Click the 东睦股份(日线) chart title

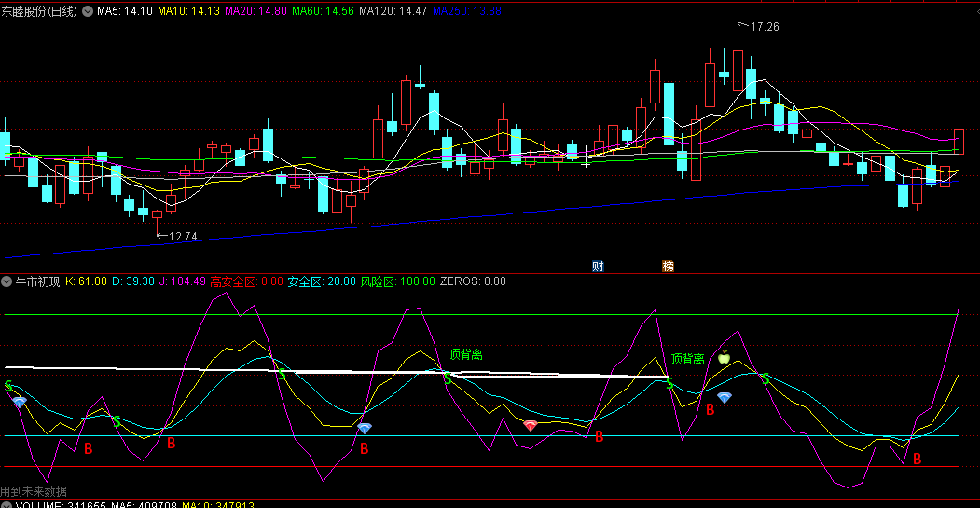coord(39,11)
